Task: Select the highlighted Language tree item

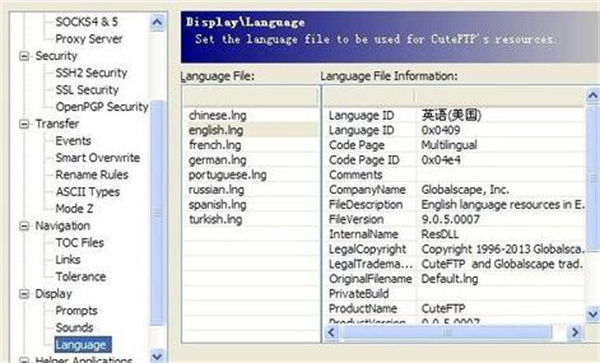Action: (x=83, y=345)
